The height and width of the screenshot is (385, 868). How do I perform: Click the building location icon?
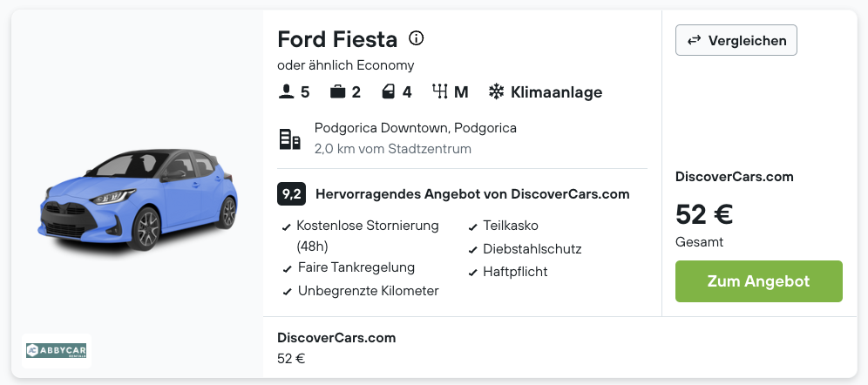coord(289,139)
